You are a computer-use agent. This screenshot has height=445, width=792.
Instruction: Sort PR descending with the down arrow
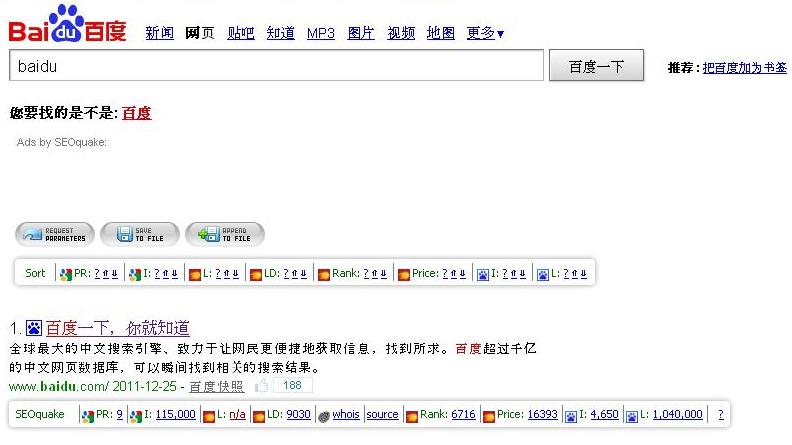point(115,273)
